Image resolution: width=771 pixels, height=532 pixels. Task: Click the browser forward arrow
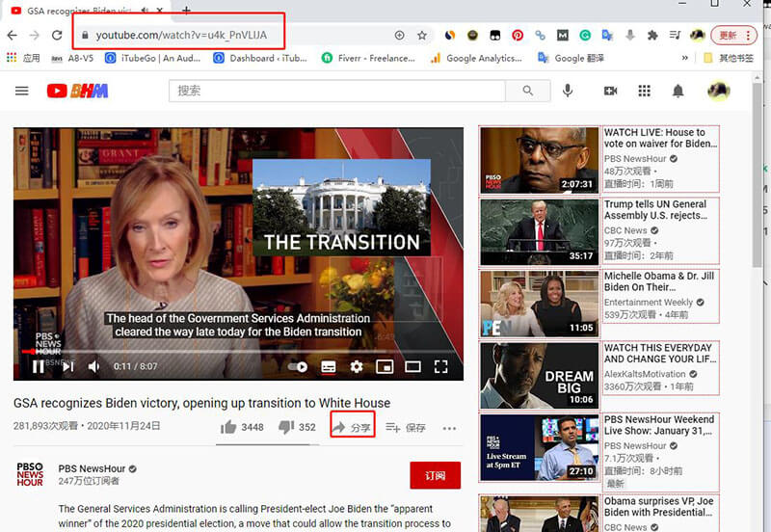point(34,36)
